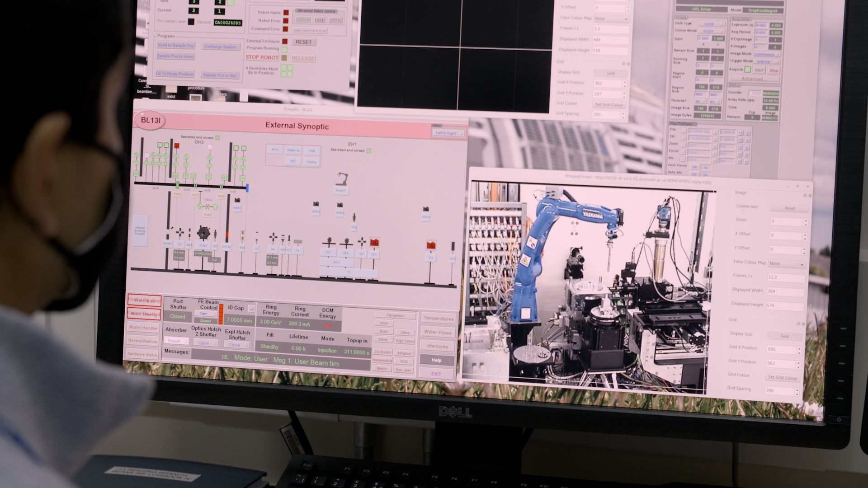Turn Auto Focus On
Screen dimensions: 868x488
706,168
